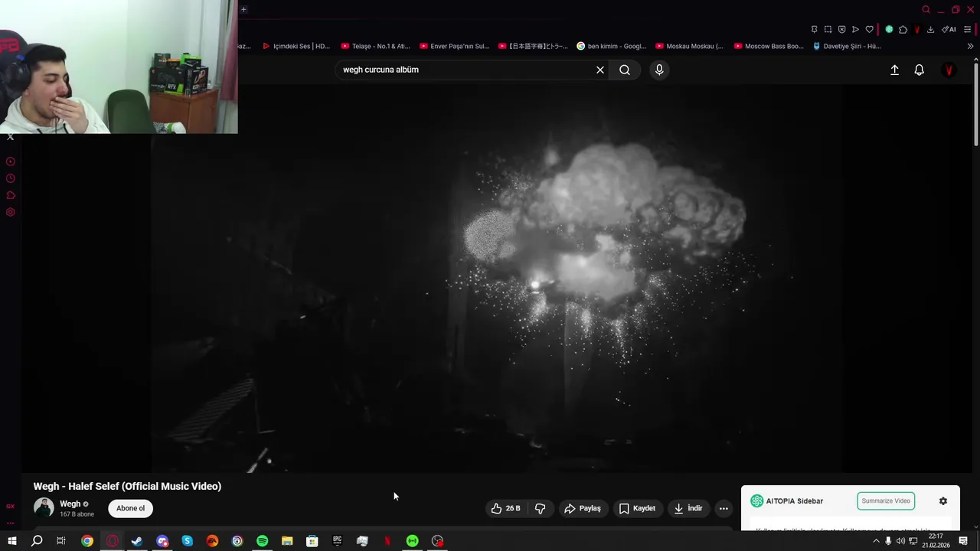980x551 pixels.
Task: Open Davetiye Şiiri bookmark
Action: coord(847,46)
